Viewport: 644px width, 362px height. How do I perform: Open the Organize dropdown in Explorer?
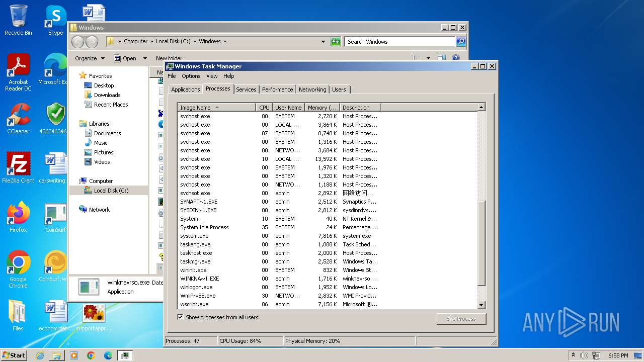pyautogui.click(x=90, y=58)
